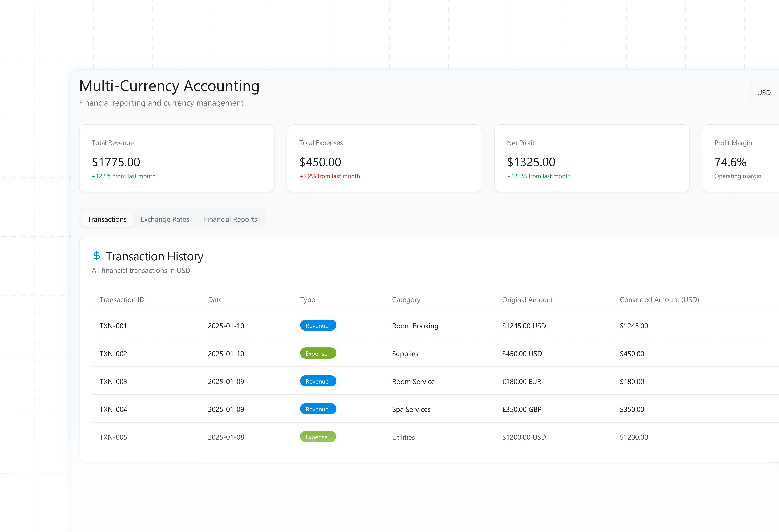
Task: Switch to the Transactions tab
Action: coord(107,219)
